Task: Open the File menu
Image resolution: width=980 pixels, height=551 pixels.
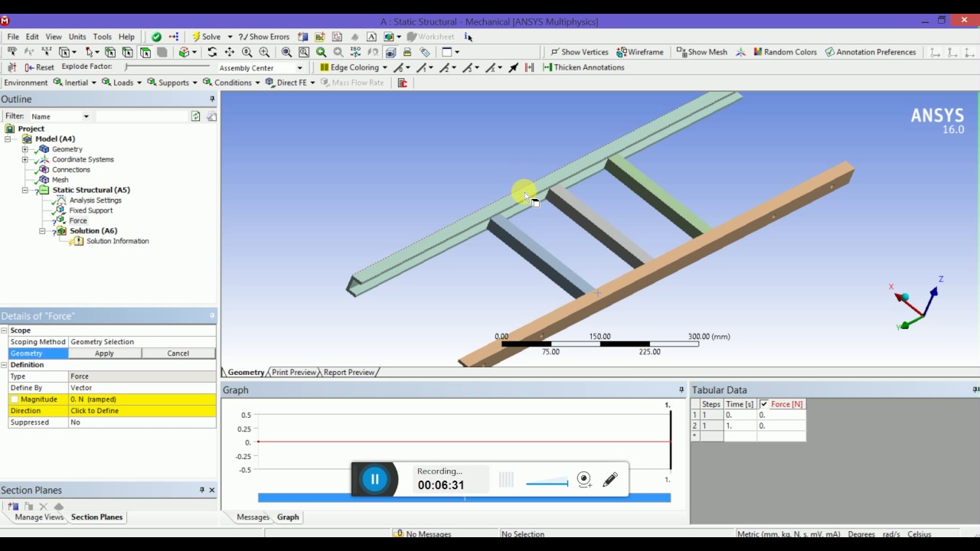Action: point(13,37)
